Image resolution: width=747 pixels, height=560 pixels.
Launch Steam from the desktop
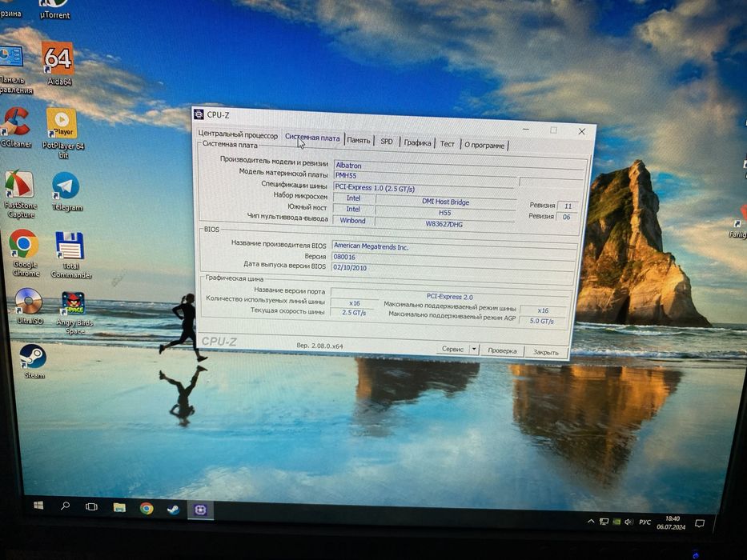(x=34, y=361)
